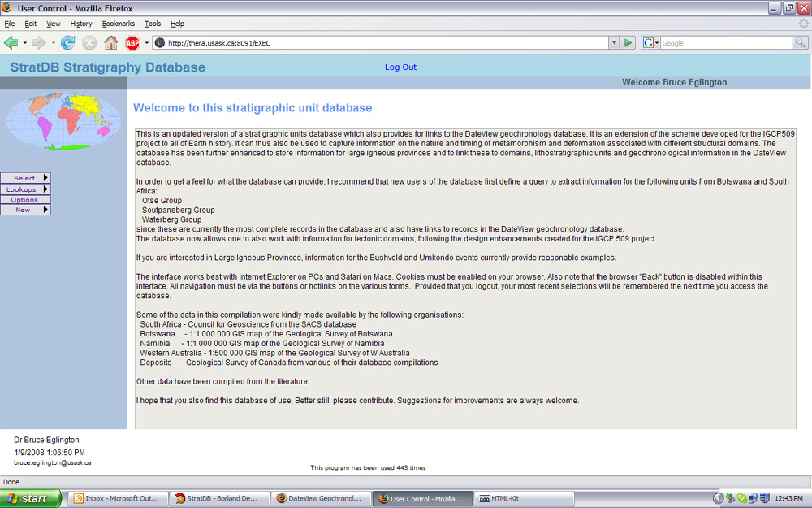This screenshot has height=508, width=812.
Task: Switch to DateView Geochronology taskbar button
Action: 322,499
